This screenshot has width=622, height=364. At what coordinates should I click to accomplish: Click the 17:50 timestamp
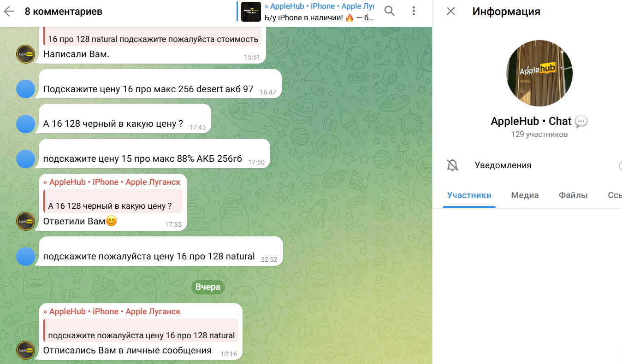click(x=256, y=162)
